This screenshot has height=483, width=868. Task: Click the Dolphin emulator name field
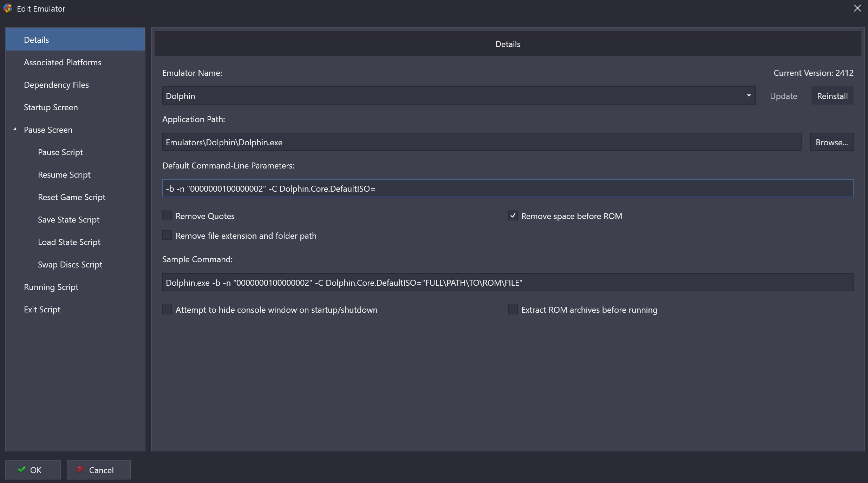459,95
